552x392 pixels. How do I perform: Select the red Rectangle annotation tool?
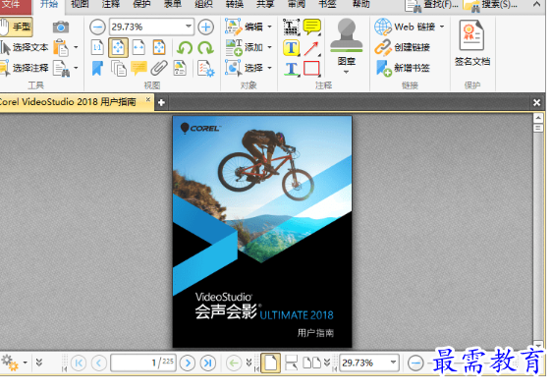tap(312, 69)
